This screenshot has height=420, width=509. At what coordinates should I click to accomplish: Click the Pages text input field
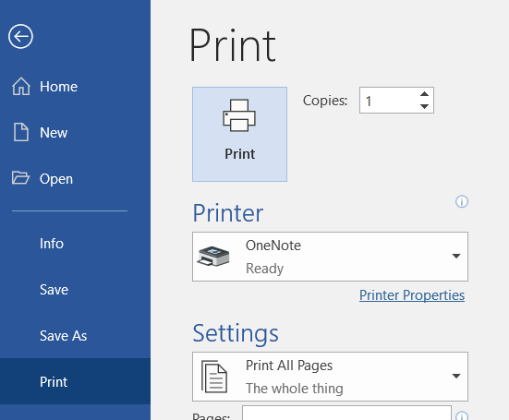click(346, 414)
